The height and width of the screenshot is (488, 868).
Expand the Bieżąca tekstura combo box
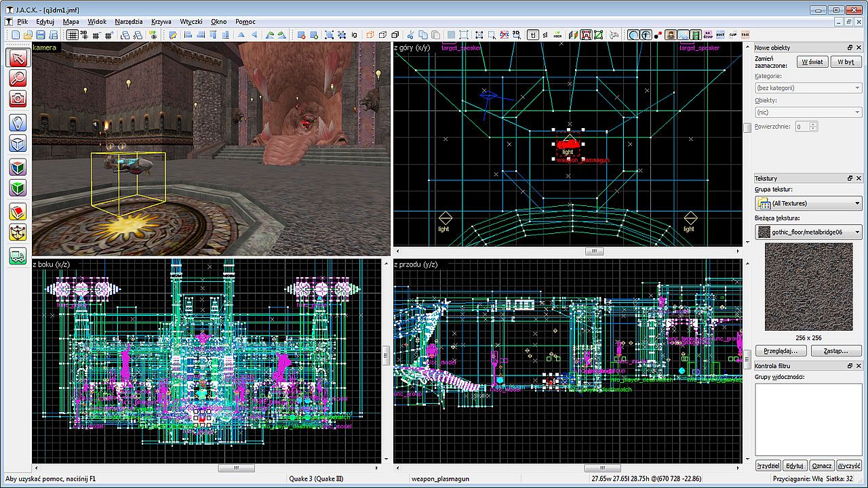tap(808, 232)
